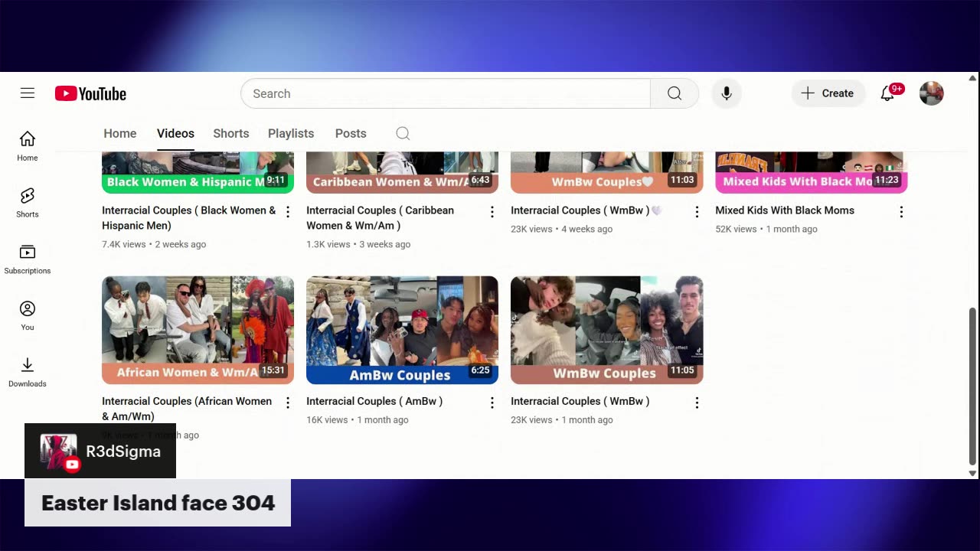Play the 11:03 WmBw Couples thumbnail
The width and height of the screenshot is (980, 551).
tap(606, 172)
